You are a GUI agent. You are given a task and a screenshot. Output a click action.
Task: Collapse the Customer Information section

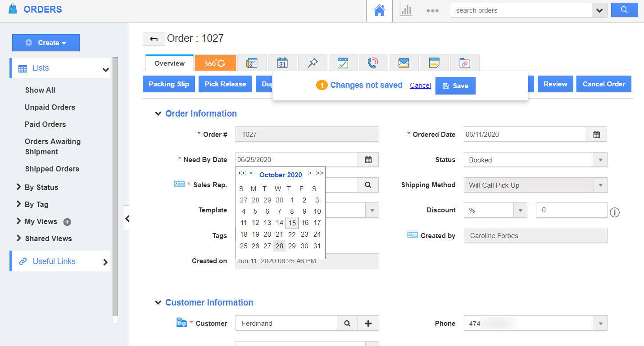pyautogui.click(x=158, y=303)
